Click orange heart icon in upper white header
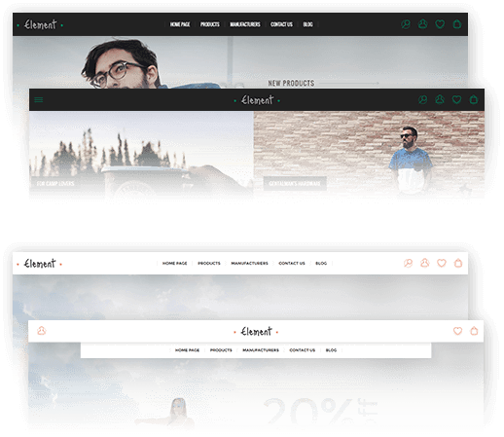Viewport: 504px width, 437px height. pyautogui.click(x=442, y=263)
